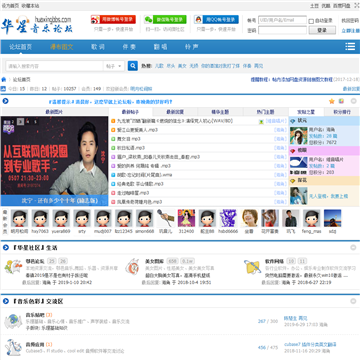360x360 pixels.
Task: Open the 论坛首页 navigation tab
Action: (x=20, y=47)
